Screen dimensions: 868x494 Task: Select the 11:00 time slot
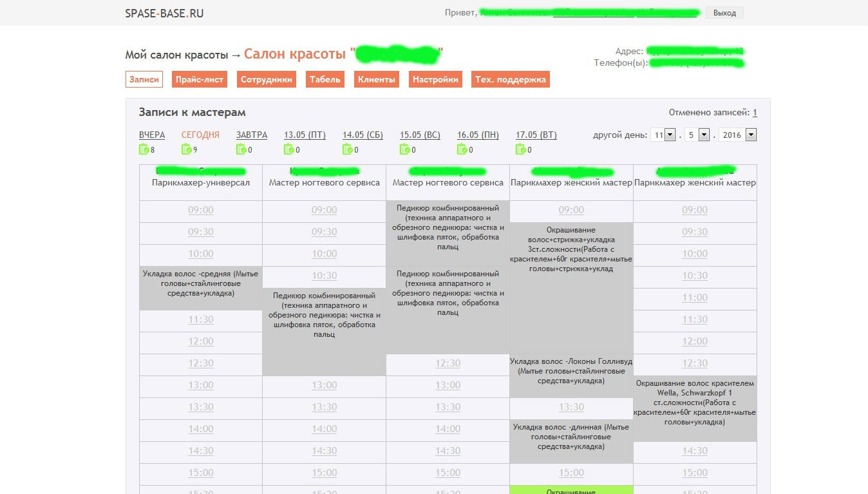pyautogui.click(x=695, y=298)
